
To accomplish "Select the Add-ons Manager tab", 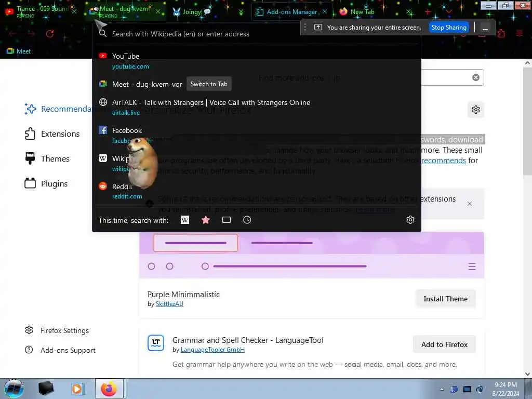I will tap(292, 11).
